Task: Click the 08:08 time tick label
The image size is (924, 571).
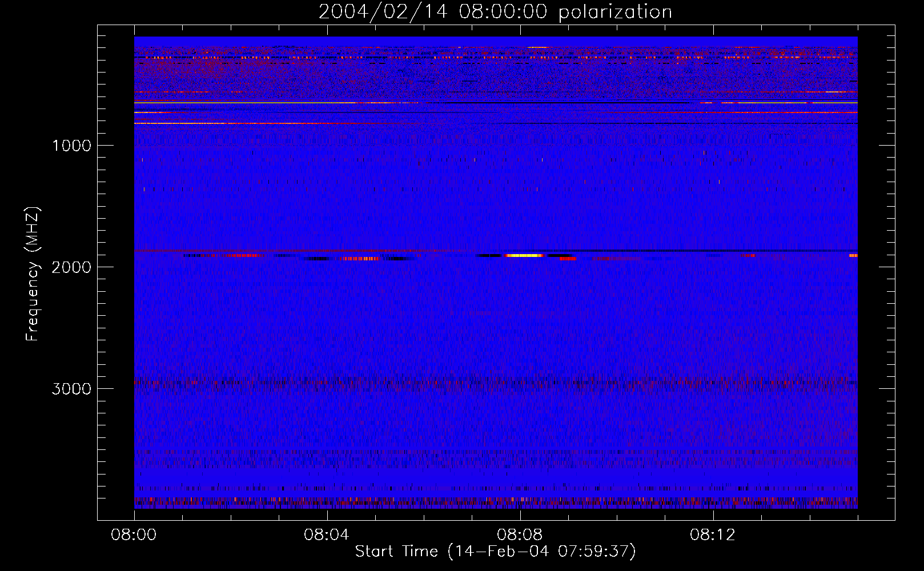Action: pos(520,535)
